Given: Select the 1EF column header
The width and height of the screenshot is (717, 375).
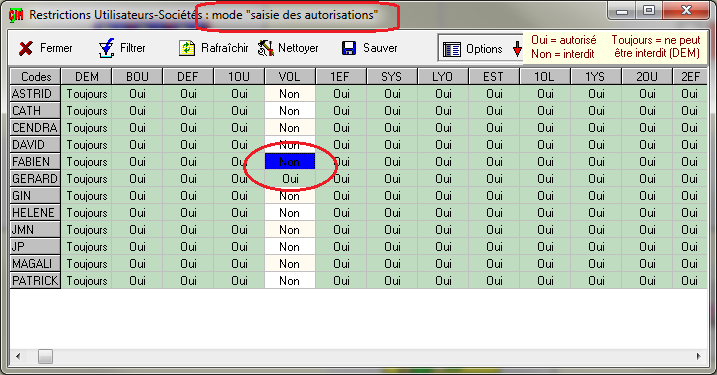Looking at the screenshot, I should (x=341, y=76).
